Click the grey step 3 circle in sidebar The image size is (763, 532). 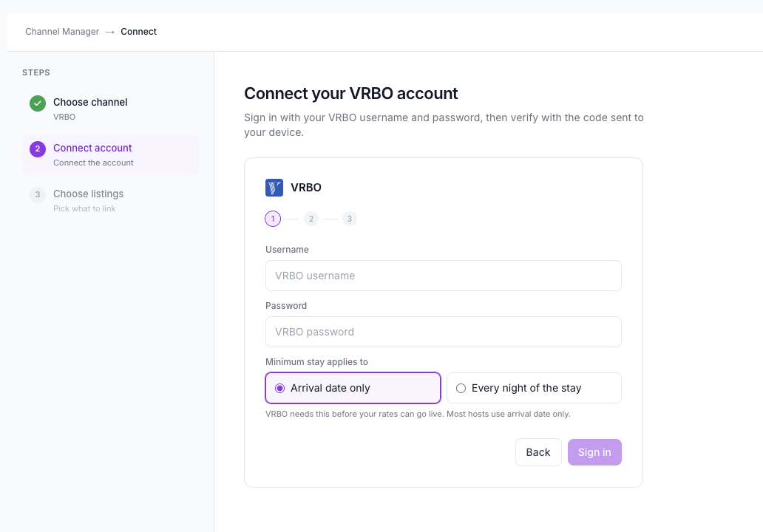[38, 194]
